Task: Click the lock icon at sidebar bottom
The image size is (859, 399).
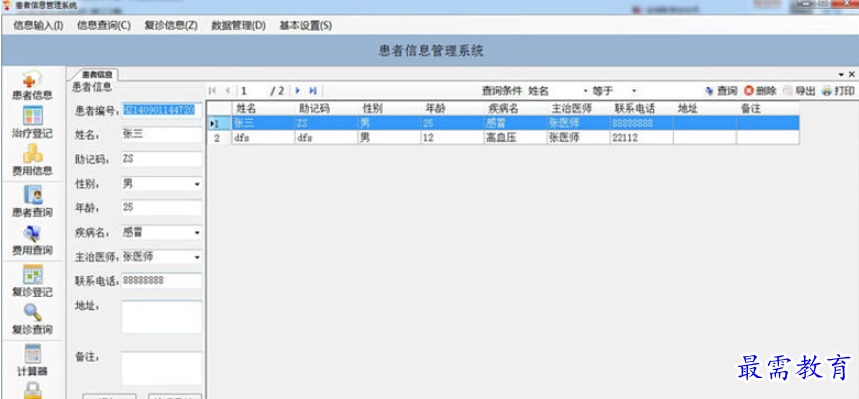Action: 32,390
